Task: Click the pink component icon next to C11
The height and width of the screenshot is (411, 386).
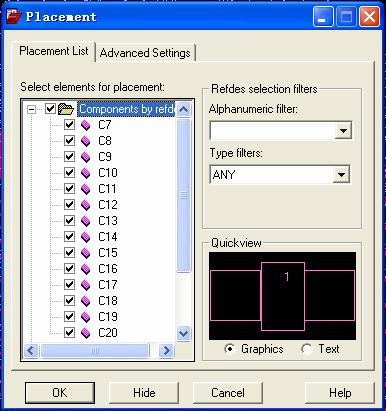Action: (x=86, y=189)
